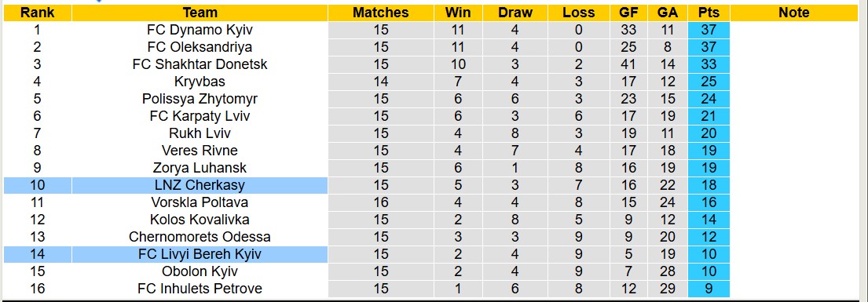Open Polissya Zhytomyr team entry
Screen dimensions: 868x302
pos(200,99)
